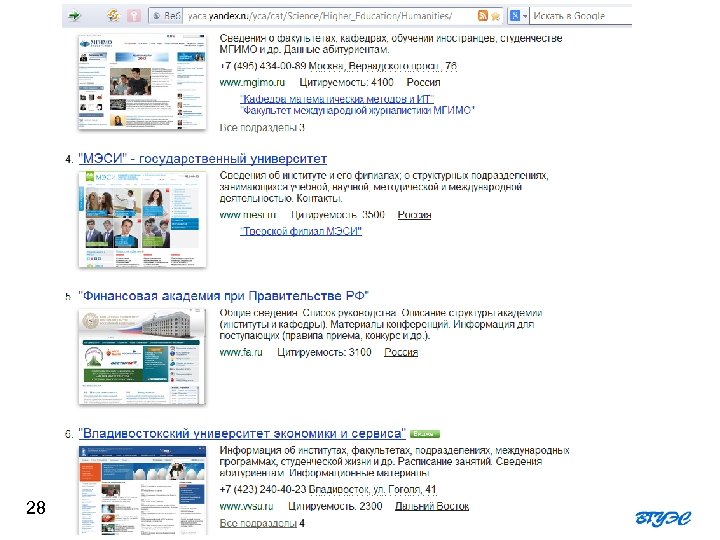Click phone number +7 (495) 434-00-89
The image size is (720, 540).
[263, 66]
